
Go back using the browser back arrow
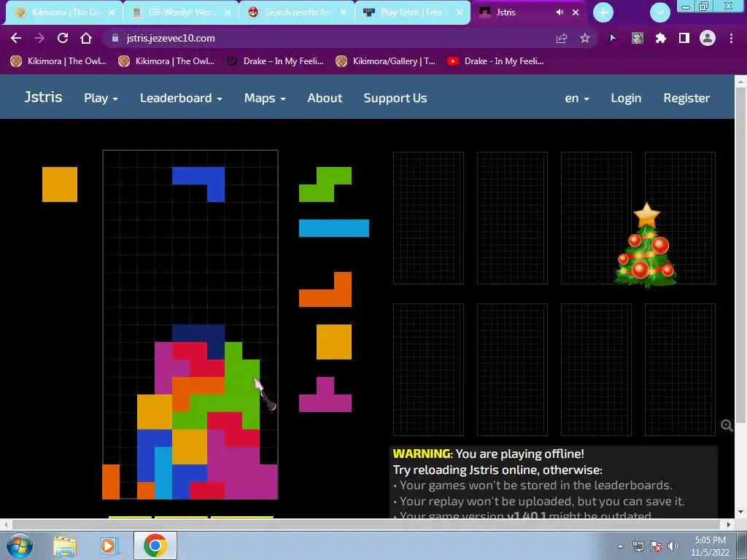pos(16,38)
